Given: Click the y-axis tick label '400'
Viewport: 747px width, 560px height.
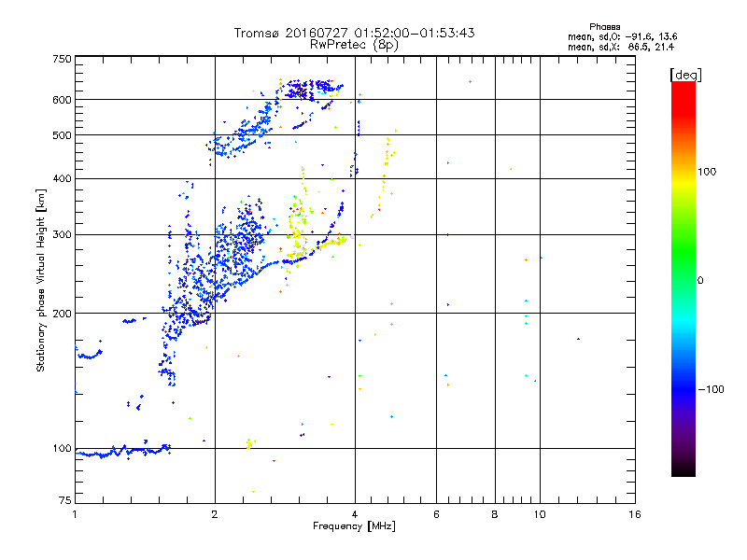Looking at the screenshot, I should pos(62,178).
